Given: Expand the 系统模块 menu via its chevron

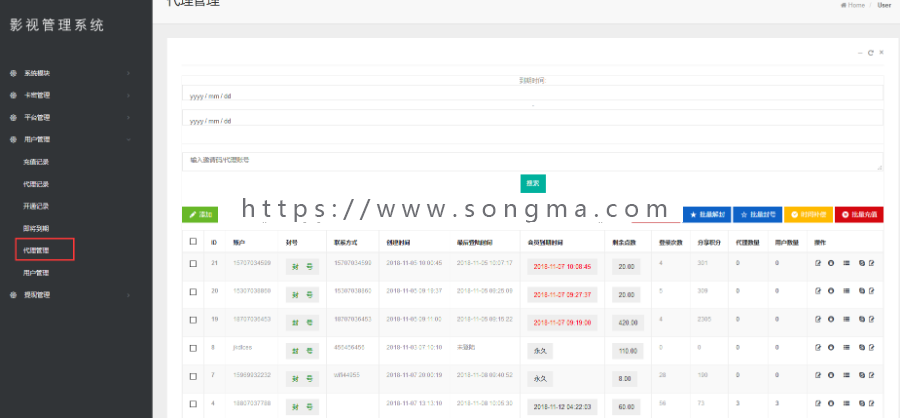Looking at the screenshot, I should [128, 73].
